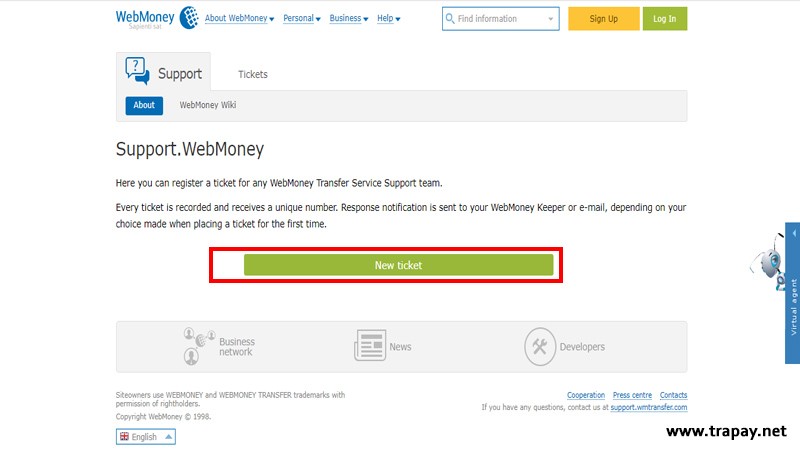Expand the About WebMoney menu
This screenshot has width=800, height=450.
tap(240, 19)
